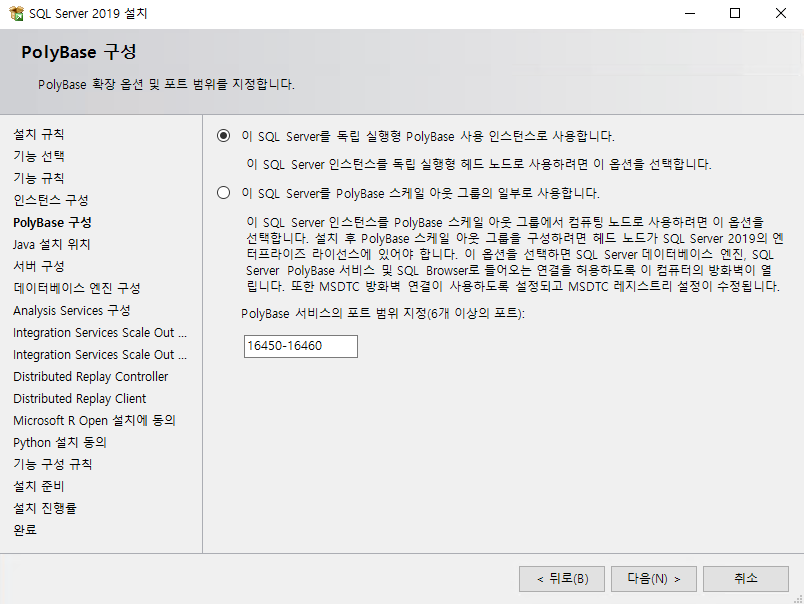Select Distributed Replay Client step

pyautogui.click(x=79, y=398)
